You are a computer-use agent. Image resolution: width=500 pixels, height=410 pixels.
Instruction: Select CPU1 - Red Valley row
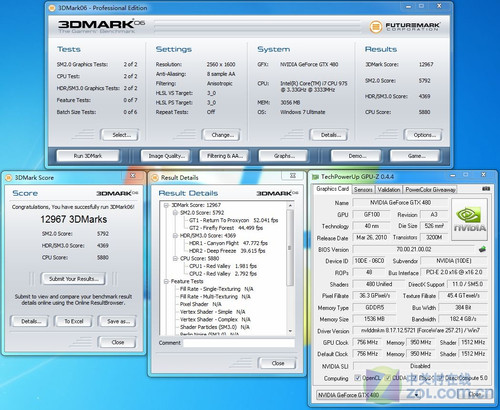click(x=223, y=266)
